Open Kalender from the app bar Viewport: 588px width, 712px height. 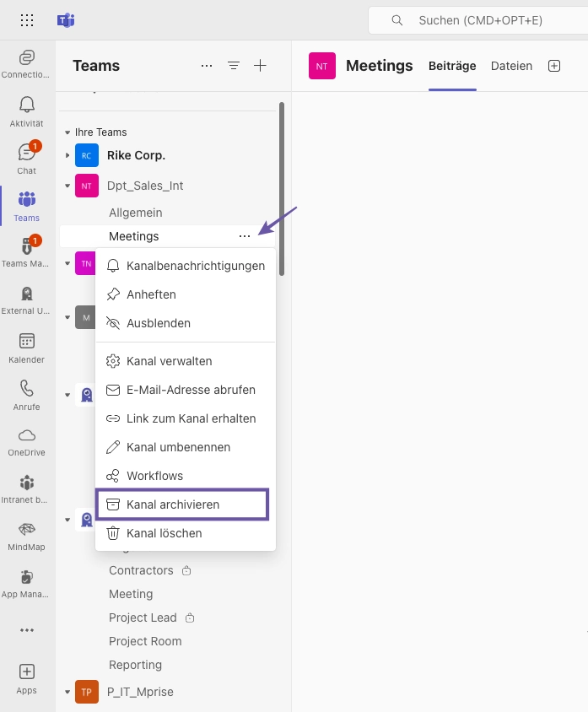point(27,346)
